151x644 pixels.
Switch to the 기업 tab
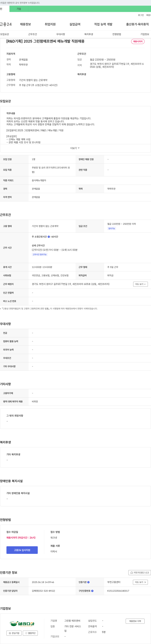(19, 9)
